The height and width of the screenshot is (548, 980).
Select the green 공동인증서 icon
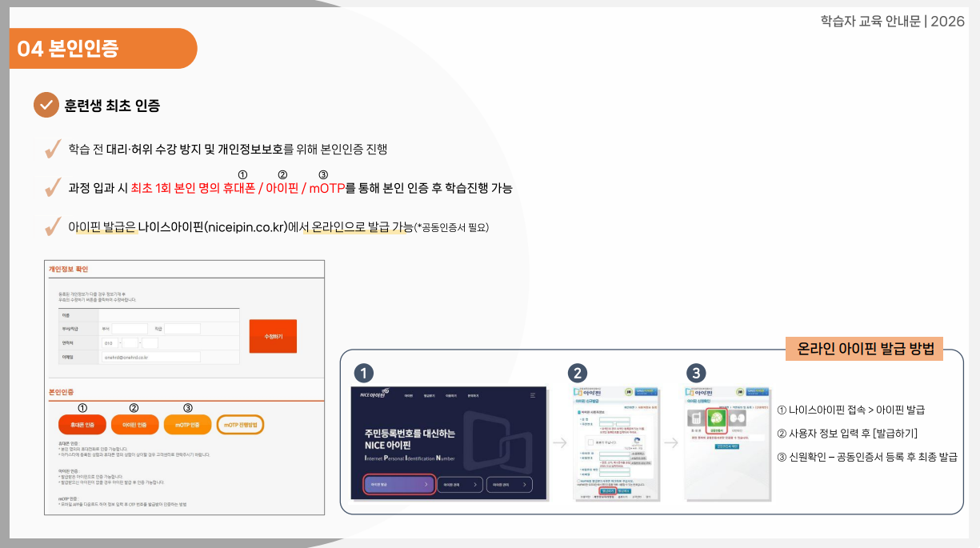[x=717, y=418]
